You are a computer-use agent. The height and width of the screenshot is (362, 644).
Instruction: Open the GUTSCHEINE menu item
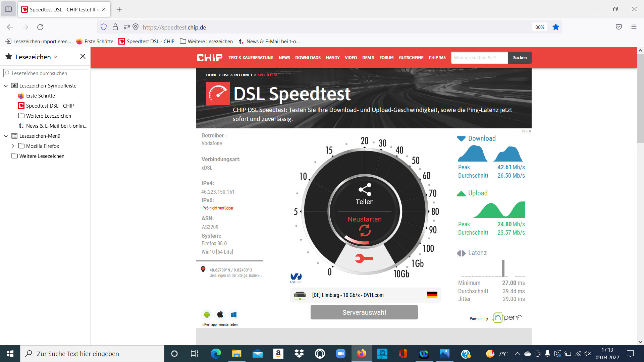411,58
